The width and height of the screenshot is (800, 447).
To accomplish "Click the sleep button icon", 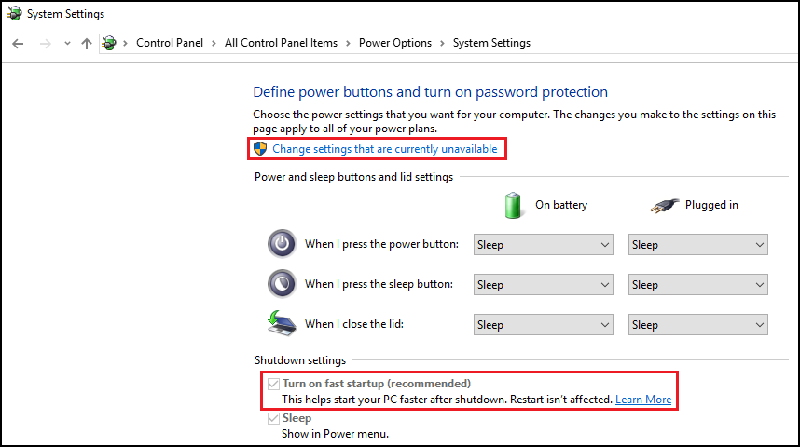I will (282, 284).
